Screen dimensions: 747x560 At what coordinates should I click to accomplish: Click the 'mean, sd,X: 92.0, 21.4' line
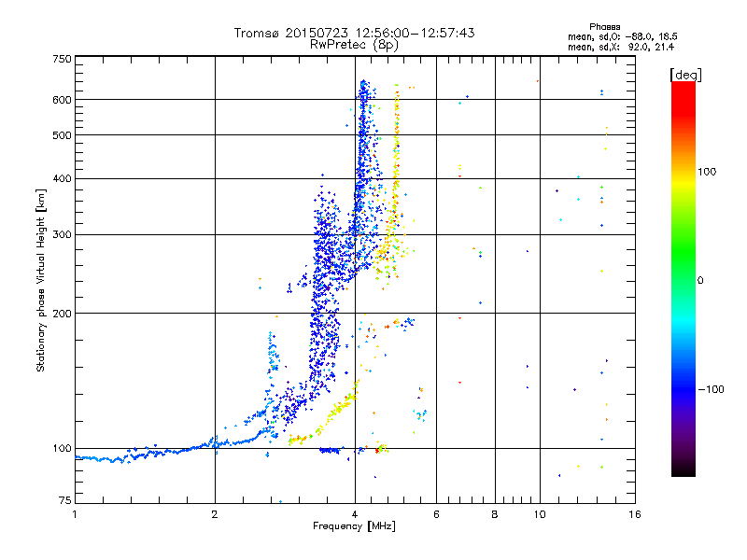point(621,47)
